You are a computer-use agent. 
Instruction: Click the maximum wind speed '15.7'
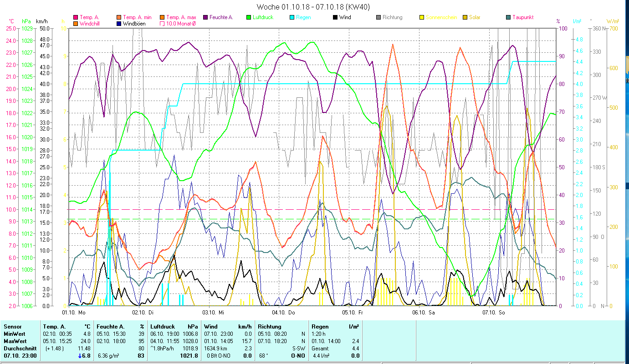coord(246,341)
